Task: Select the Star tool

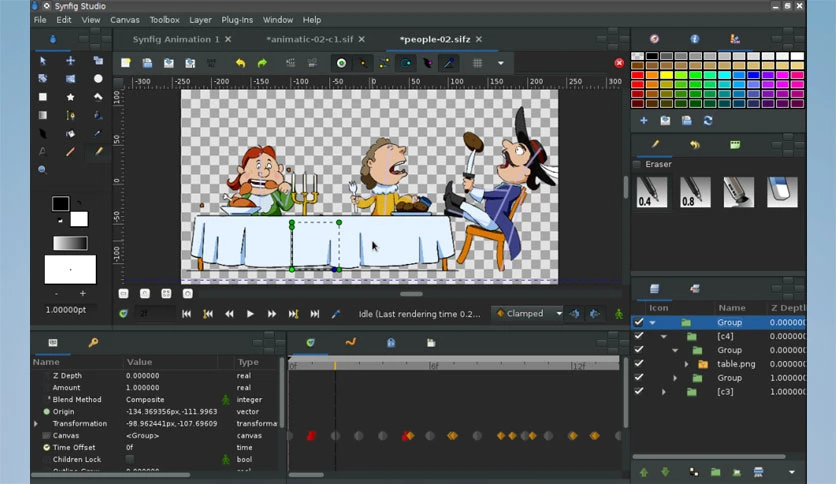Action: tap(70, 97)
